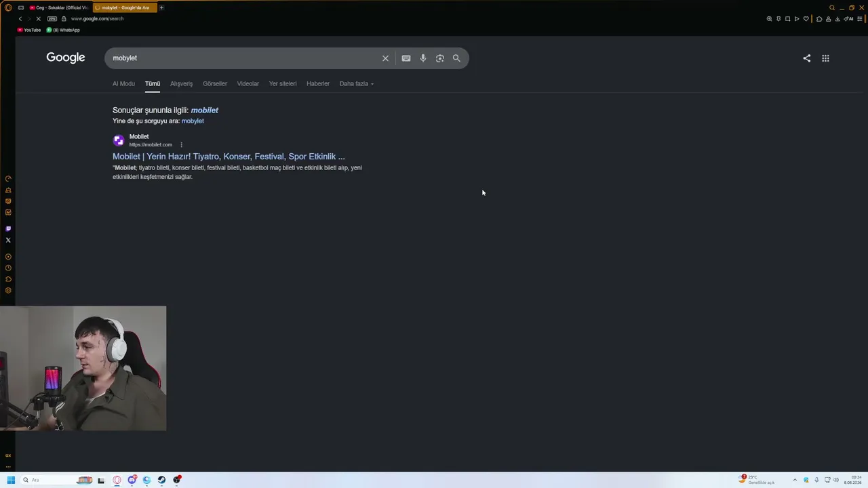The height and width of the screenshot is (488, 868).
Task: Click the corrected query link mobilet
Action: (205, 110)
